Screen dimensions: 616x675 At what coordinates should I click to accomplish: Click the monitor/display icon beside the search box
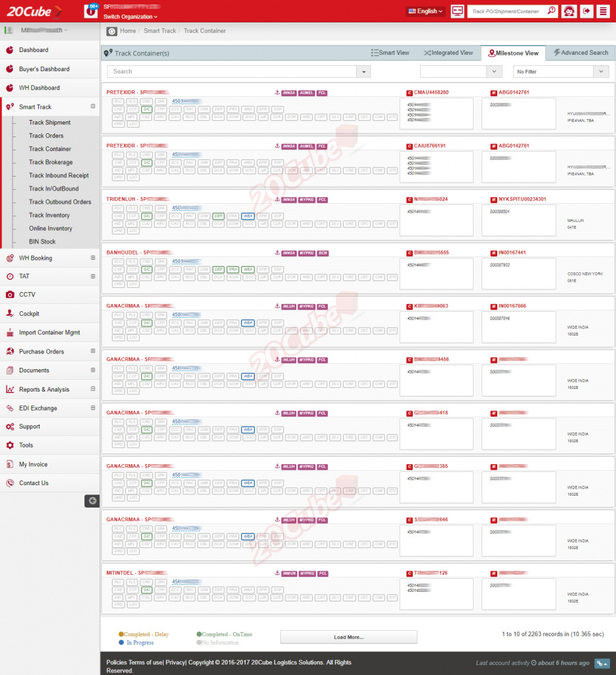[457, 11]
